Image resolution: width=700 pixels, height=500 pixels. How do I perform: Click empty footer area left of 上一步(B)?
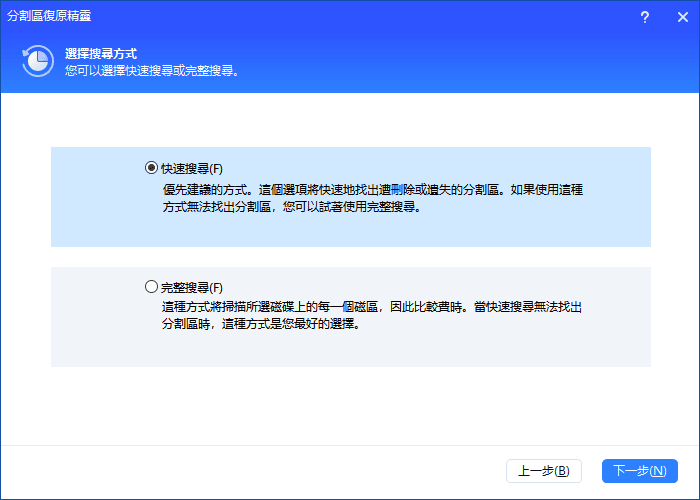click(250, 470)
